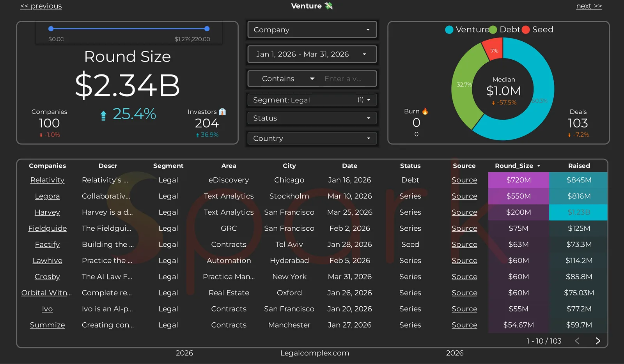Open the Country filter dropdown
Image resolution: width=624 pixels, height=364 pixels.
[312, 138]
